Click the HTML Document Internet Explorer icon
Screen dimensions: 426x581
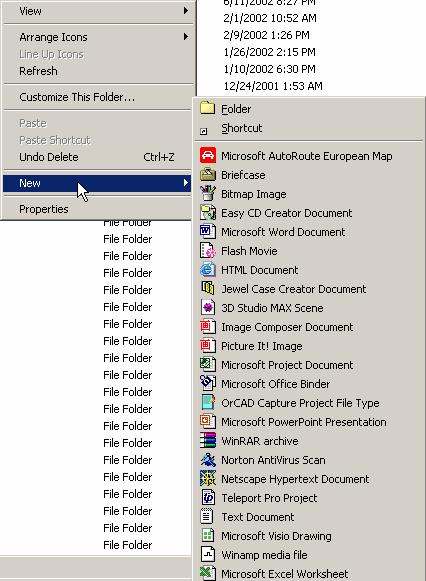(x=208, y=269)
